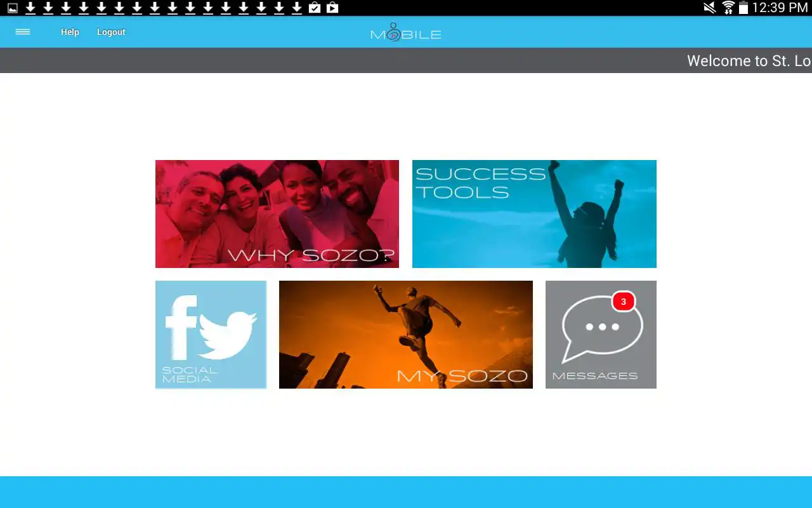Click the red 3 notification badge
812x508 pixels.
pyautogui.click(x=623, y=302)
